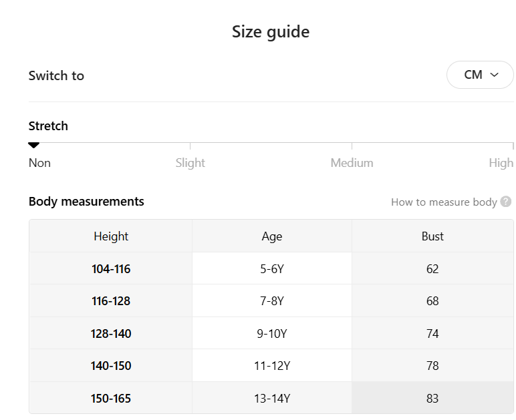Click the Size guide heading
516x420 pixels.
pos(271,31)
